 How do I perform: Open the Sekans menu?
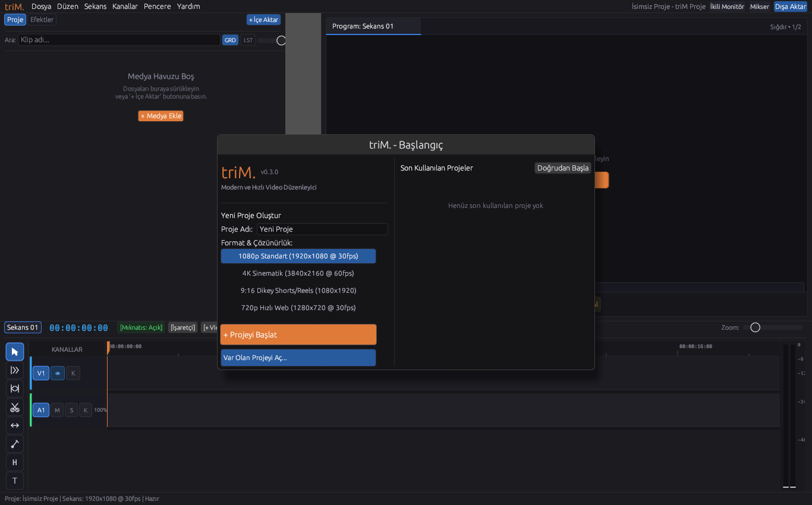coord(95,7)
